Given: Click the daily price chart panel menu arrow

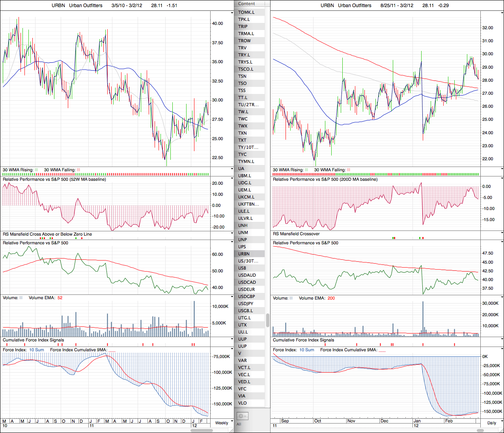Looking at the screenshot, I should [x=502, y=13].
